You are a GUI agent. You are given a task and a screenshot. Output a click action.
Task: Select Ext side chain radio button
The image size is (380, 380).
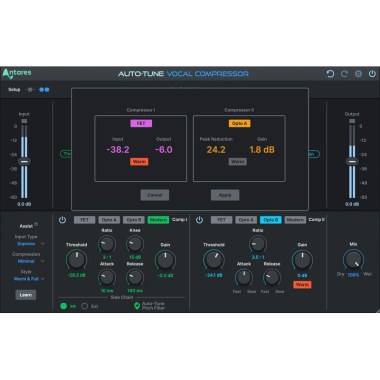tap(85, 306)
